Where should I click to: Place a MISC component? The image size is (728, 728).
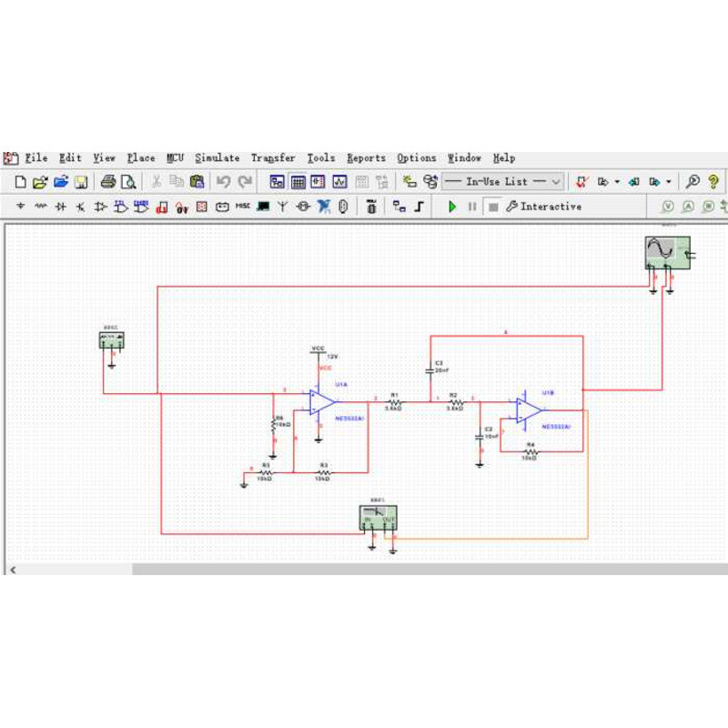(243, 206)
